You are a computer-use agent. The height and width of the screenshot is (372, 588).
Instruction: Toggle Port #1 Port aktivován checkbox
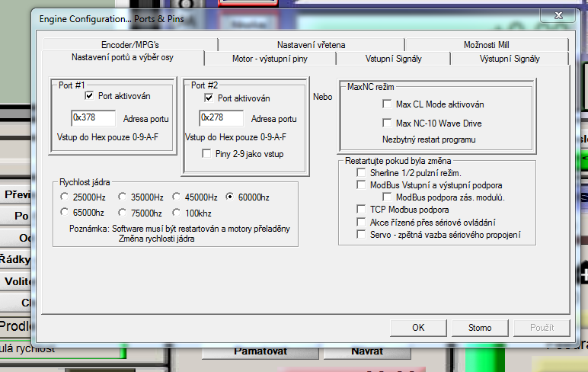click(x=90, y=96)
